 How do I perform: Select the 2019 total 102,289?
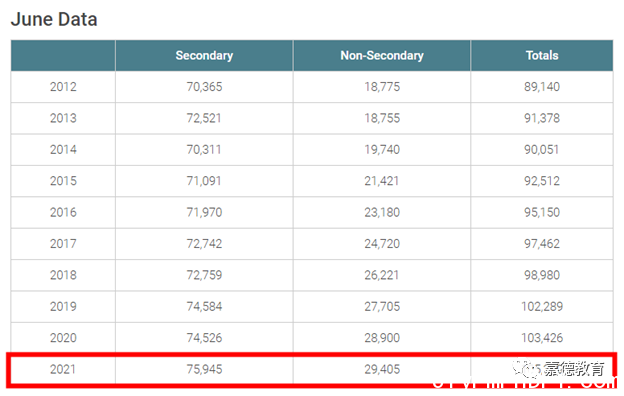pos(542,306)
